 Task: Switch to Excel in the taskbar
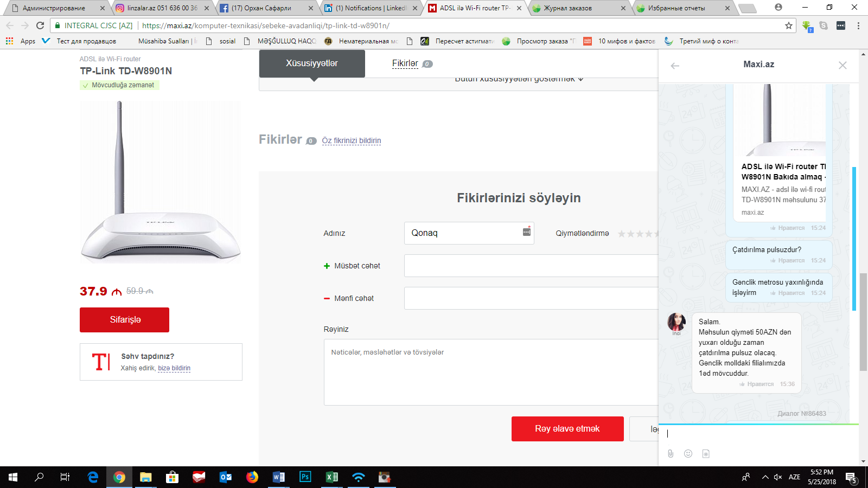[331, 477]
